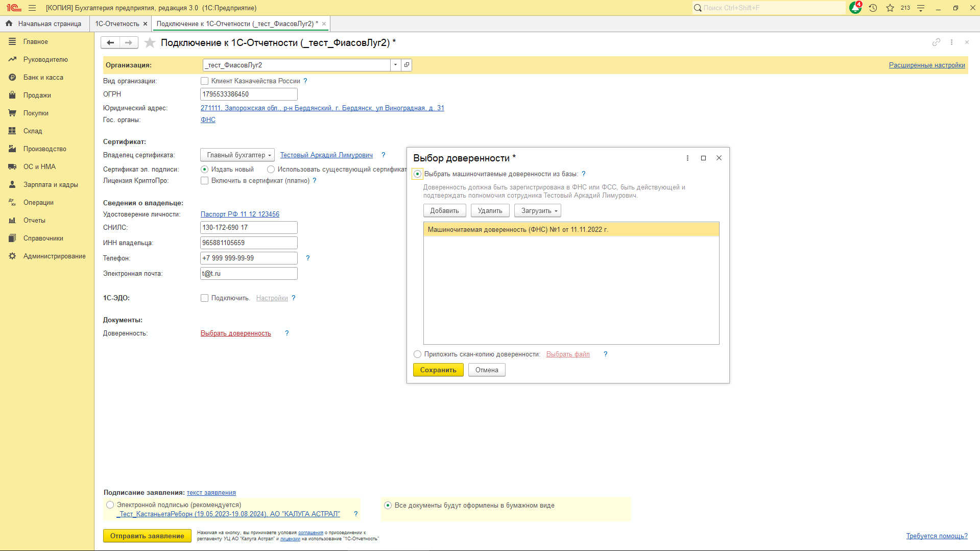Click the search magnifier icon
The image size is (980, 551).
pyautogui.click(x=698, y=8)
